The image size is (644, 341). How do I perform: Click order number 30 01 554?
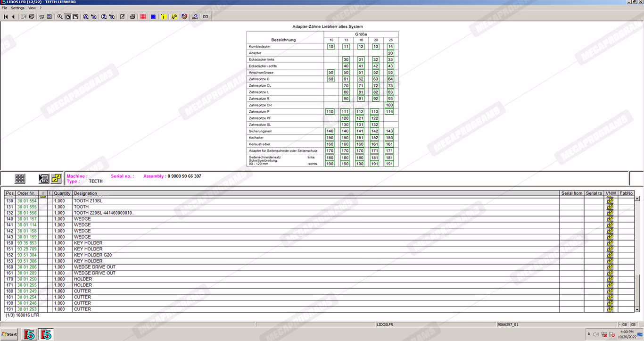[x=27, y=201]
